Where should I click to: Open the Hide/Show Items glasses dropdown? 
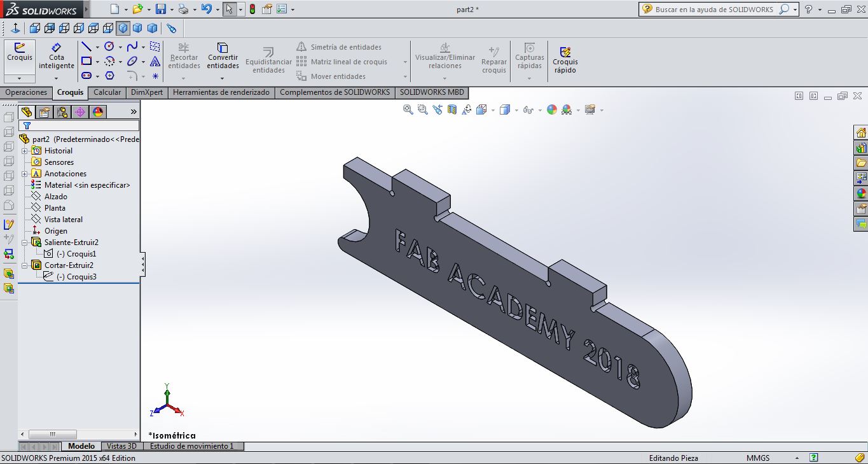[x=539, y=110]
